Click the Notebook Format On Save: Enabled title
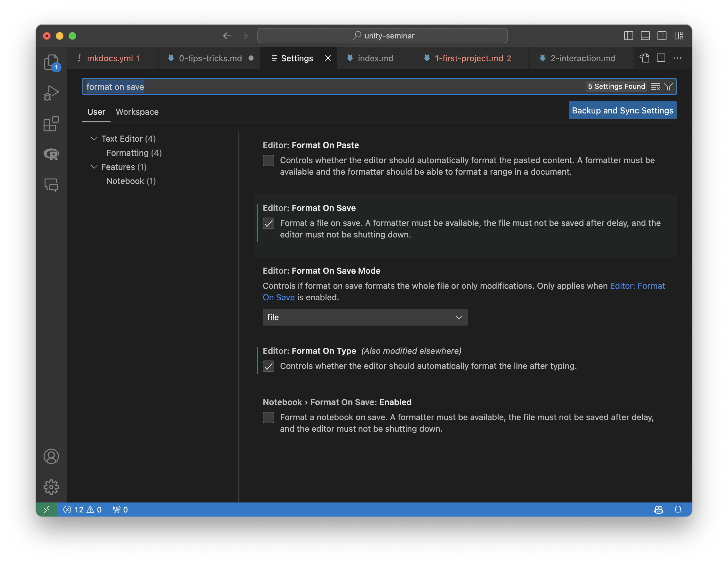The height and width of the screenshot is (564, 728). coord(337,402)
